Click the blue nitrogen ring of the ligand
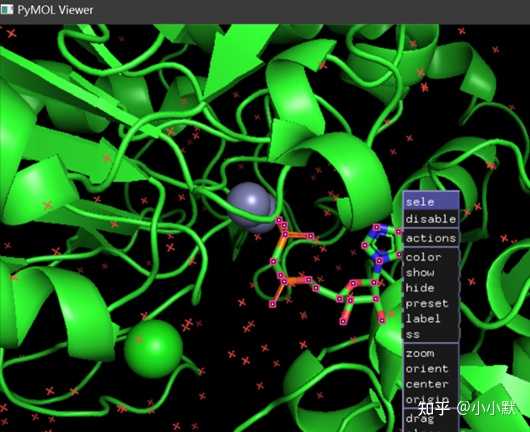The height and width of the screenshot is (432, 530). 382,244
